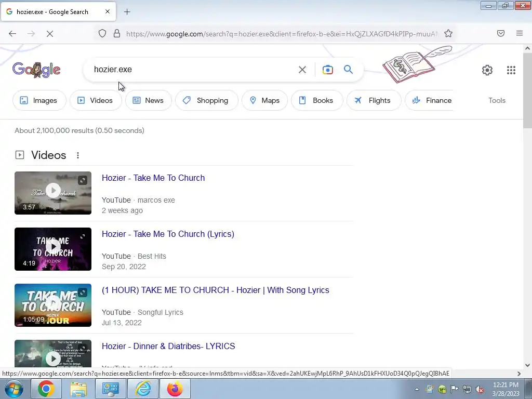
Task: Open Firefox application menu
Action: pyautogui.click(x=520, y=33)
